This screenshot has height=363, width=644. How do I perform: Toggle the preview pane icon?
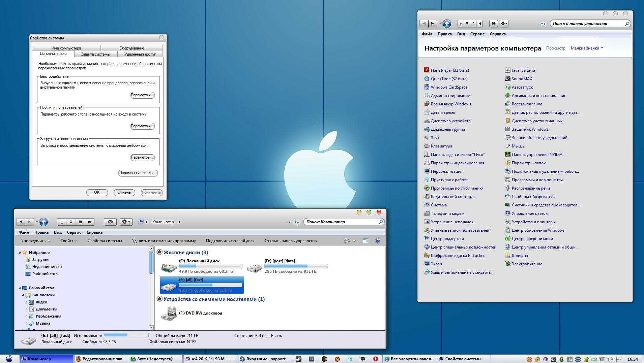pyautogui.click(x=365, y=241)
